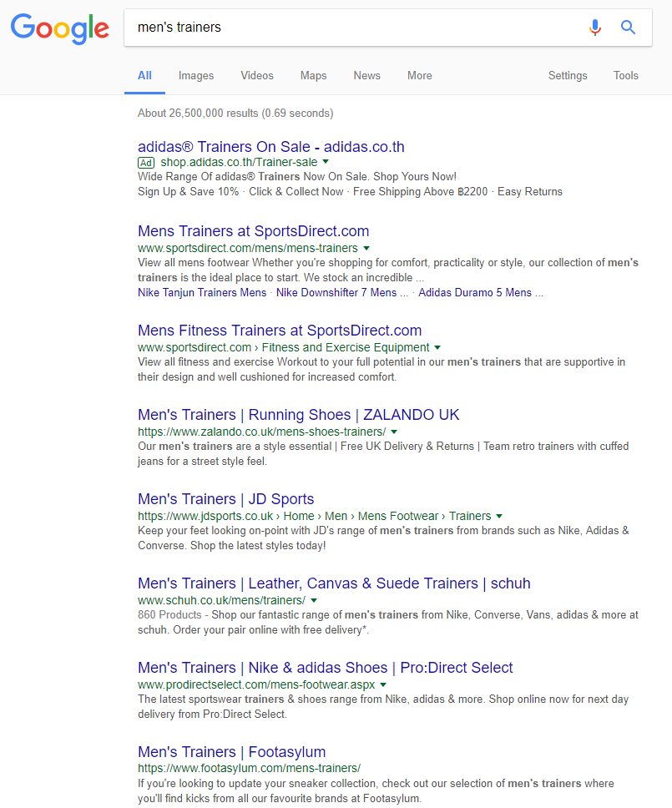Click inside the search box text field
This screenshot has height=808, width=672.
click(x=351, y=28)
